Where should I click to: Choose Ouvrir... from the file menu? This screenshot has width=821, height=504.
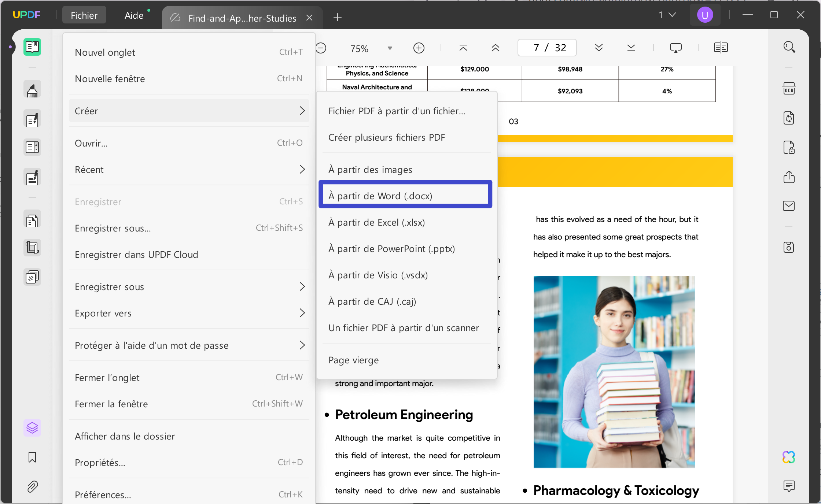[x=189, y=143]
